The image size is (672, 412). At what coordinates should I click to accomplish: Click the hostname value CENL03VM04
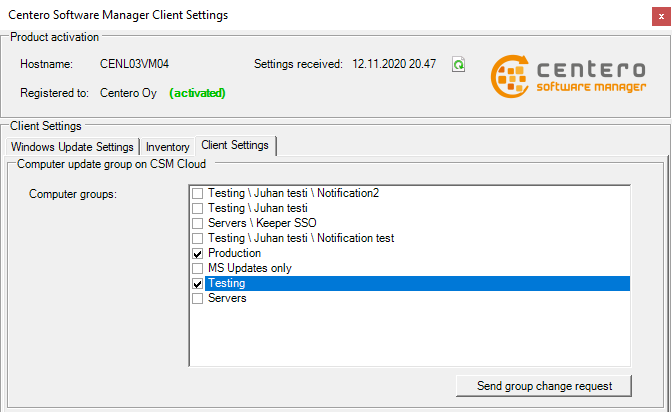pos(134,64)
